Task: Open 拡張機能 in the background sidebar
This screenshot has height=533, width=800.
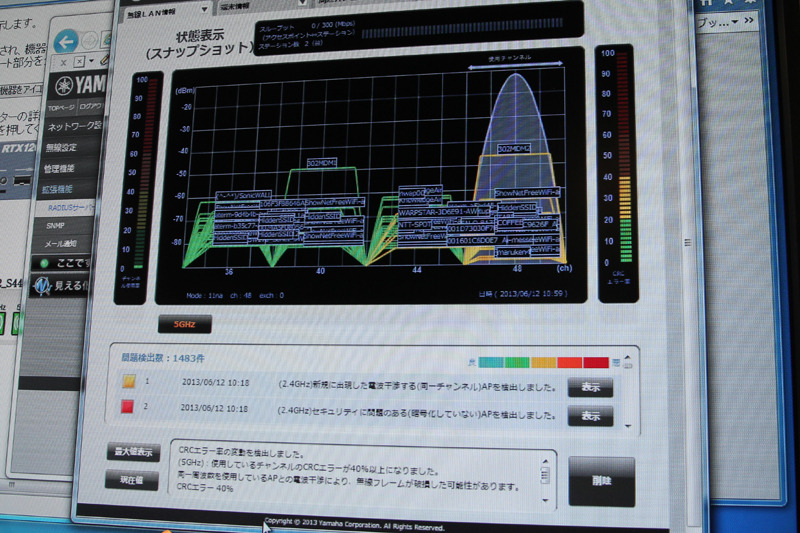Action: pos(58,189)
